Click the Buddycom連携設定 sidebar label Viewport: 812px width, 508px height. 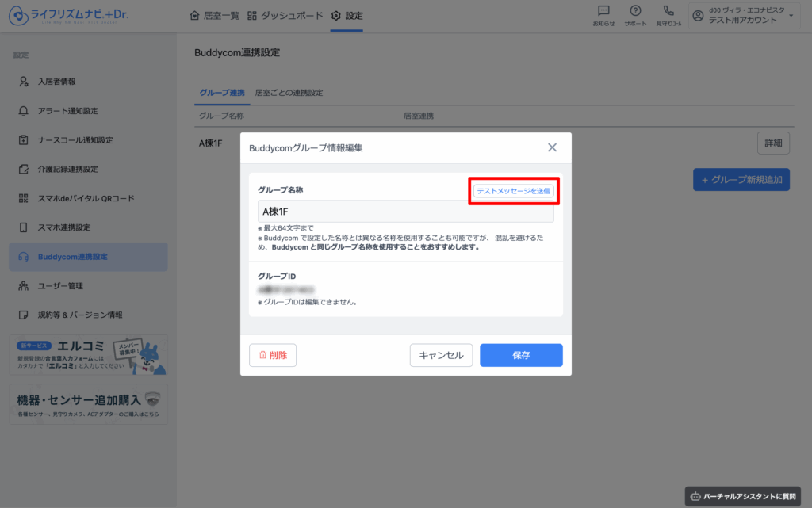72,257
